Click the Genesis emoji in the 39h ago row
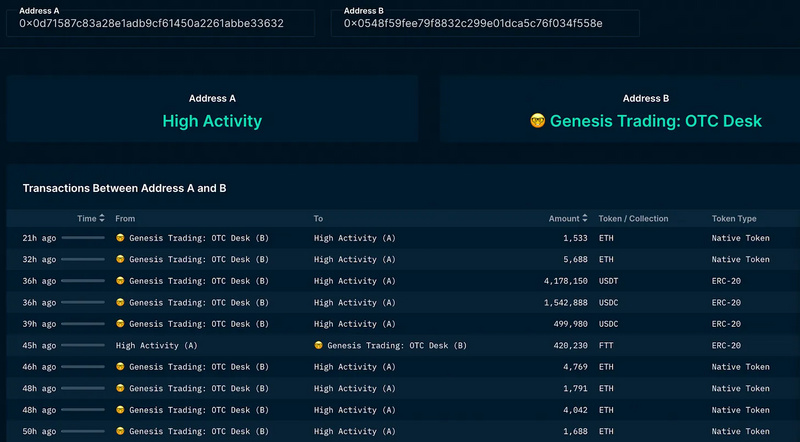The height and width of the screenshot is (442, 800). point(121,324)
